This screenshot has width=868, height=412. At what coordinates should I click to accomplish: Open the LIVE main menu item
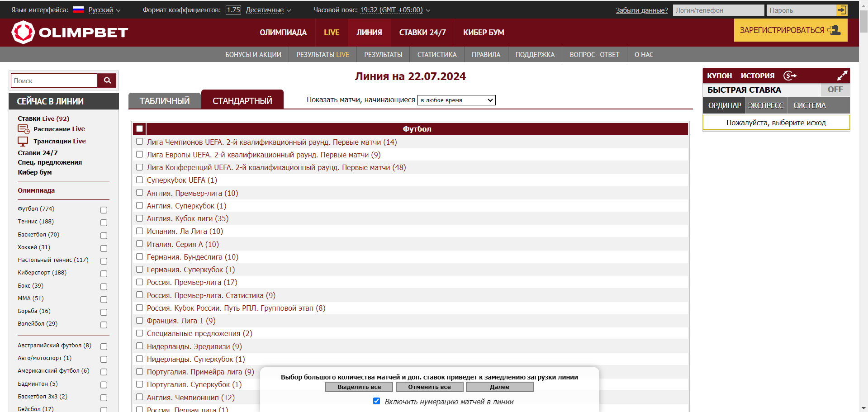coord(332,33)
